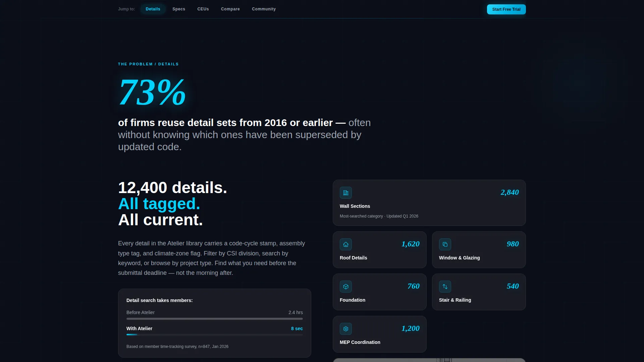Click the 2,840 Wall Sections count
The image size is (644, 362).
coord(509,192)
